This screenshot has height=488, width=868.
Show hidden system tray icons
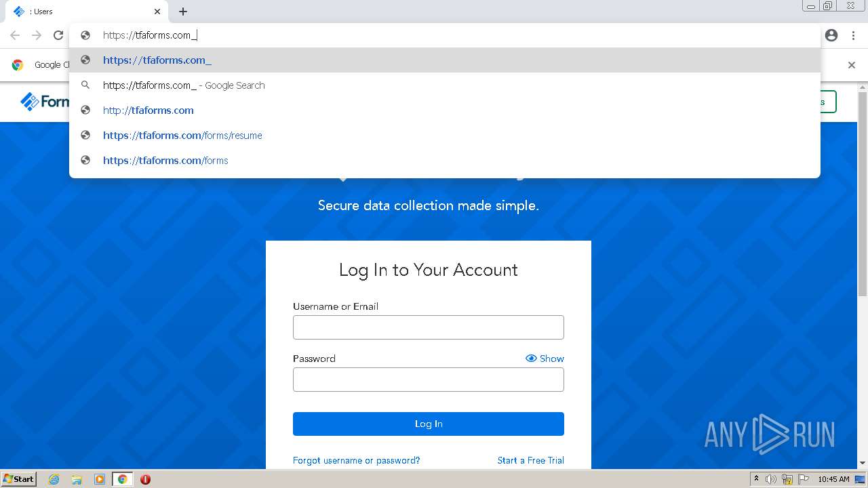coord(757,479)
